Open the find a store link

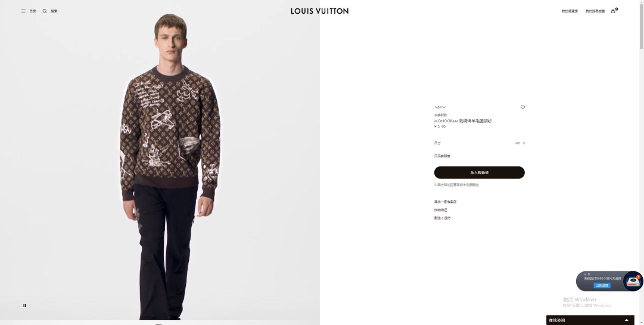click(445, 202)
